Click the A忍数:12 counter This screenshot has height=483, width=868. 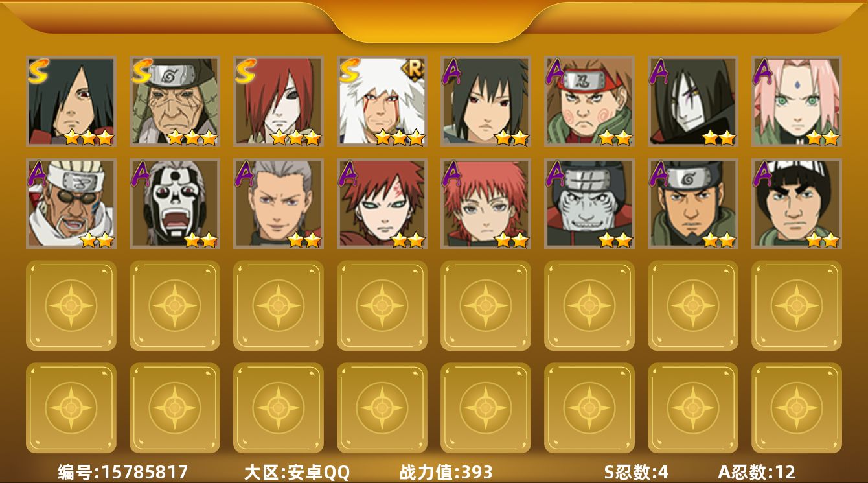[x=757, y=472]
